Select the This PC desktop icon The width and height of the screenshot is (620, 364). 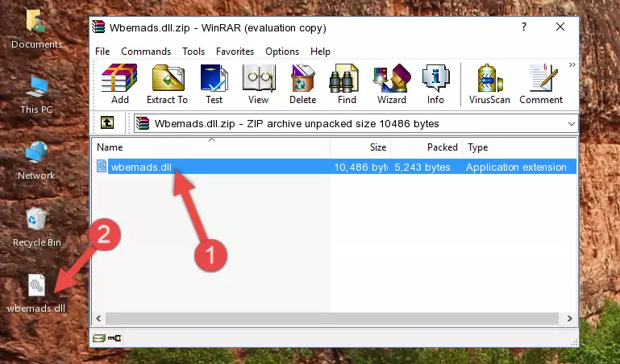(36, 95)
